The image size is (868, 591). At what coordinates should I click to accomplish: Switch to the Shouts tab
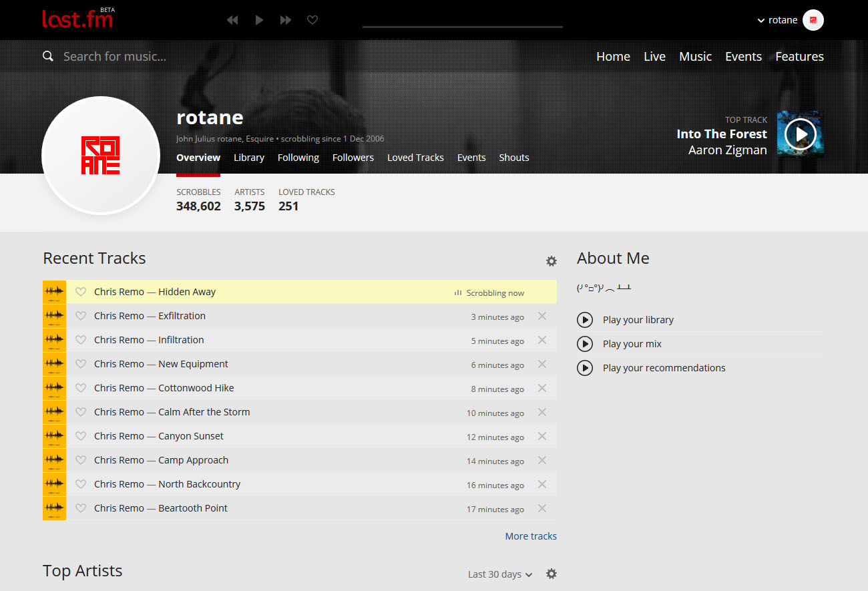coord(514,158)
